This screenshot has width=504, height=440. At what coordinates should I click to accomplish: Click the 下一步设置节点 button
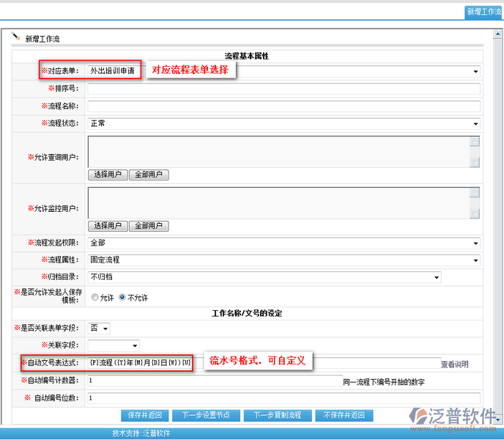click(x=207, y=415)
